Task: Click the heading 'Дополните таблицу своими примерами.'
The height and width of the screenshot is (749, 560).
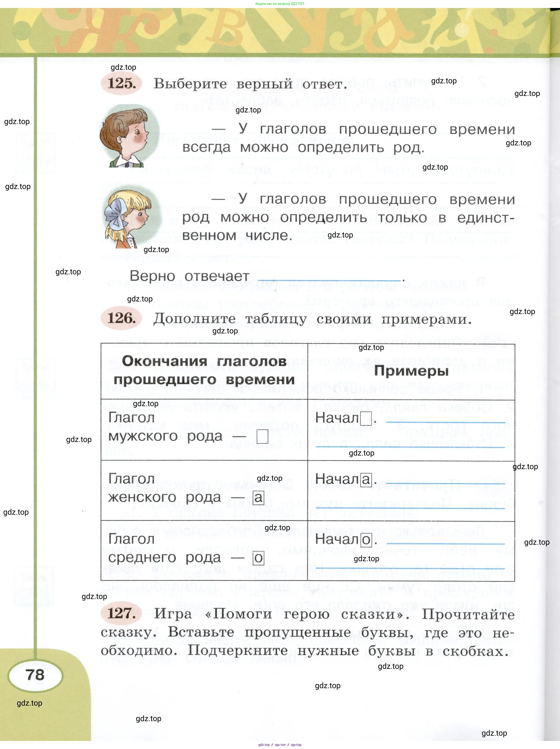Action: pyautogui.click(x=312, y=319)
